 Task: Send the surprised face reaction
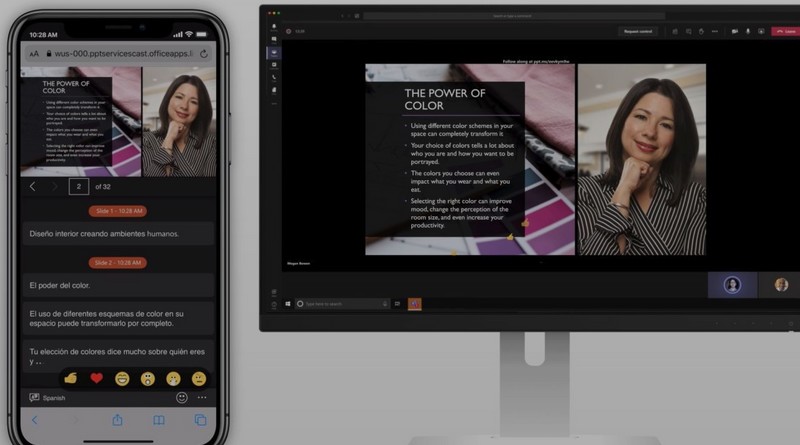pyautogui.click(x=147, y=379)
